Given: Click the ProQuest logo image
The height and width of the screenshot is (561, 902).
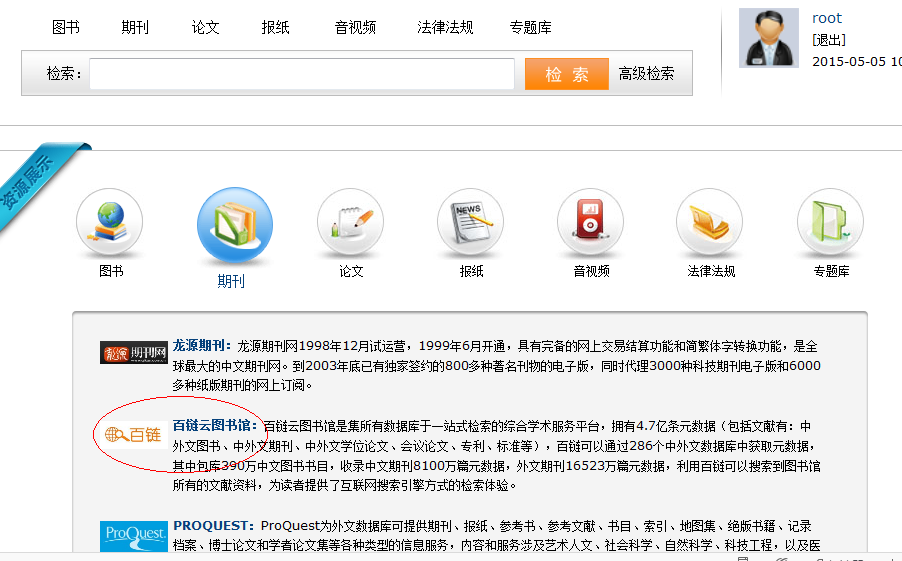Looking at the screenshot, I should pos(133,536).
